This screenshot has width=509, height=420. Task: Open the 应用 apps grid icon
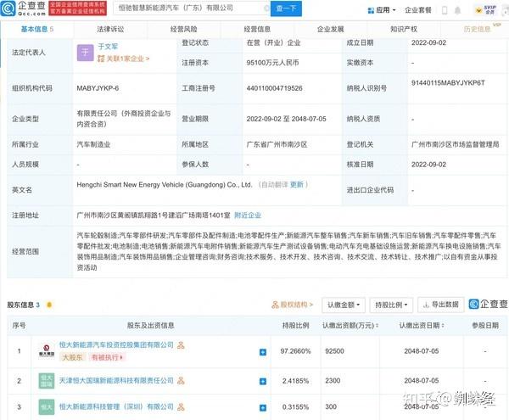coord(371,10)
